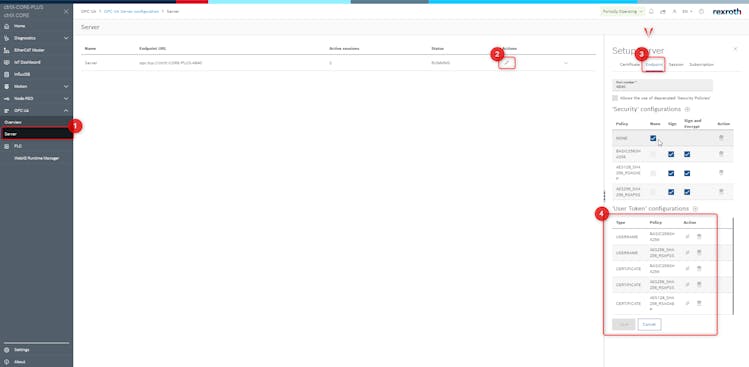Viewport: 749px width, 367px height.
Task: Add a new 'User Token' configuration
Action: (x=696, y=209)
